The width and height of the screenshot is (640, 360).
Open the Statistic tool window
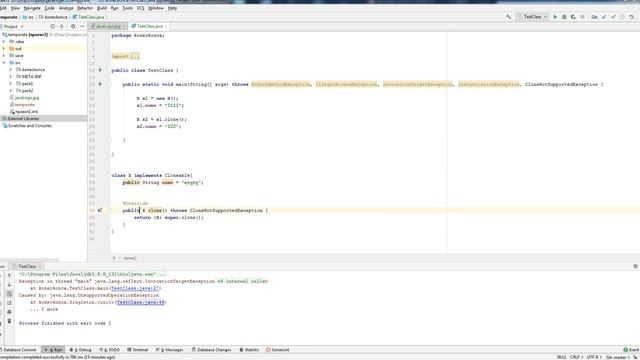249,350
